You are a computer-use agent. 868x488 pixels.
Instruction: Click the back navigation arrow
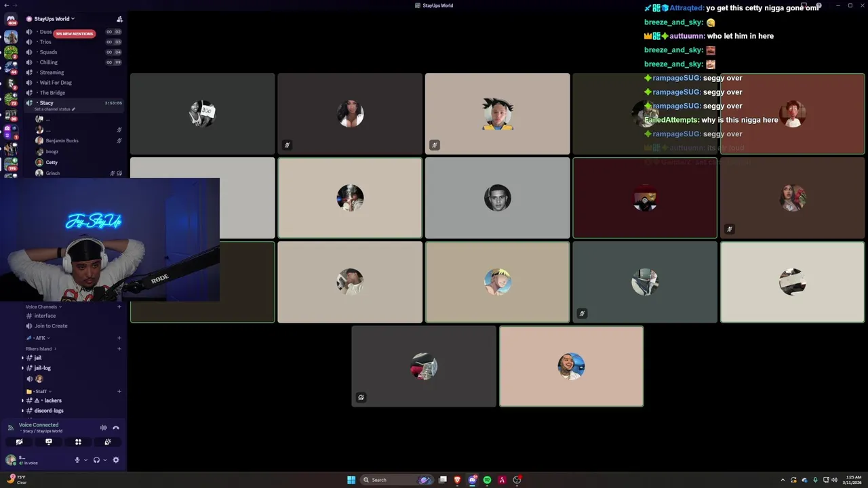5,5
